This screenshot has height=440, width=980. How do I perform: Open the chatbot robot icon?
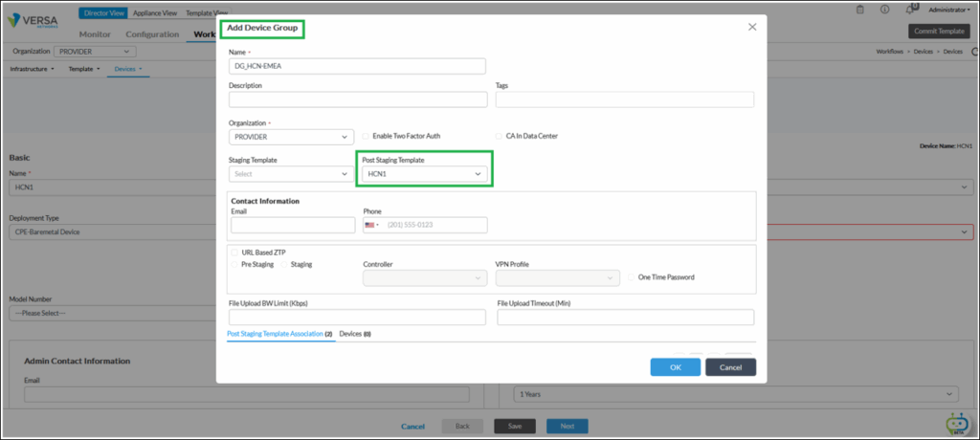coord(955,424)
